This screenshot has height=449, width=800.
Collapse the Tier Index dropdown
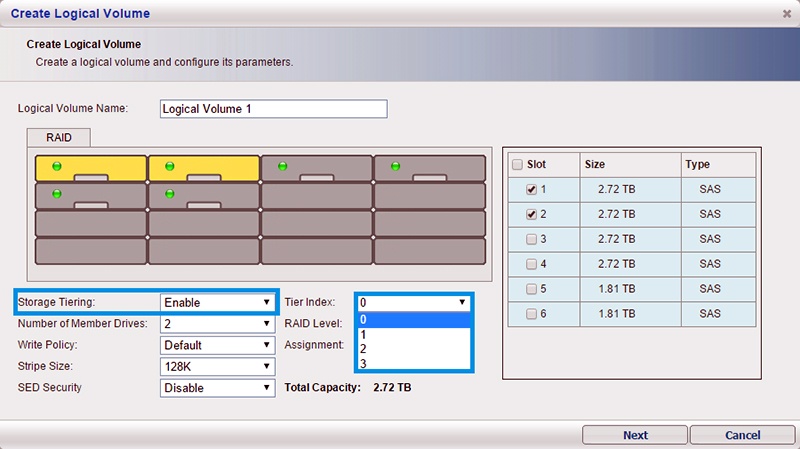click(413, 303)
